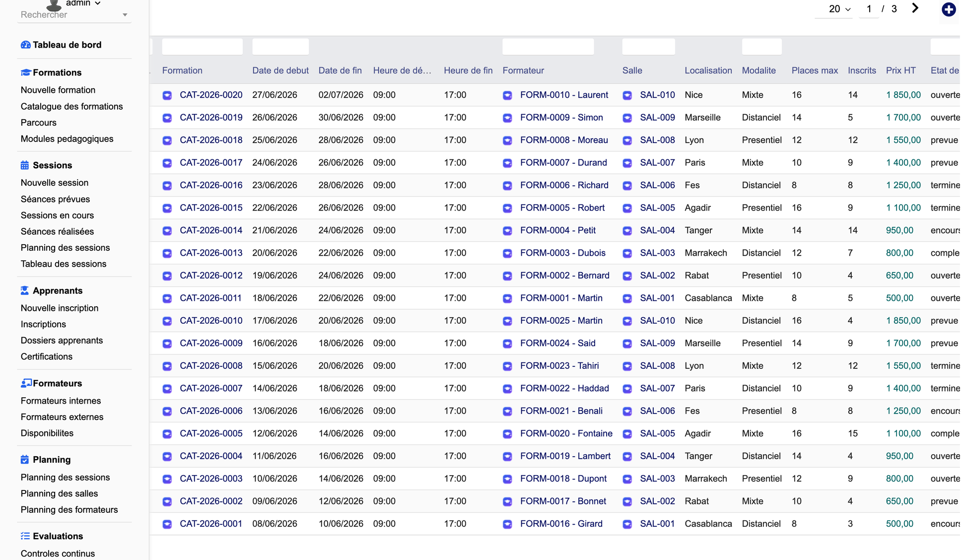Open Nouvelle inscription entry
The height and width of the screenshot is (560, 966).
(x=60, y=308)
